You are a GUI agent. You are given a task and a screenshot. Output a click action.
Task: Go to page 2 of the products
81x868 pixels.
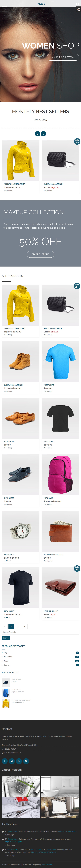click(x=18, y=626)
